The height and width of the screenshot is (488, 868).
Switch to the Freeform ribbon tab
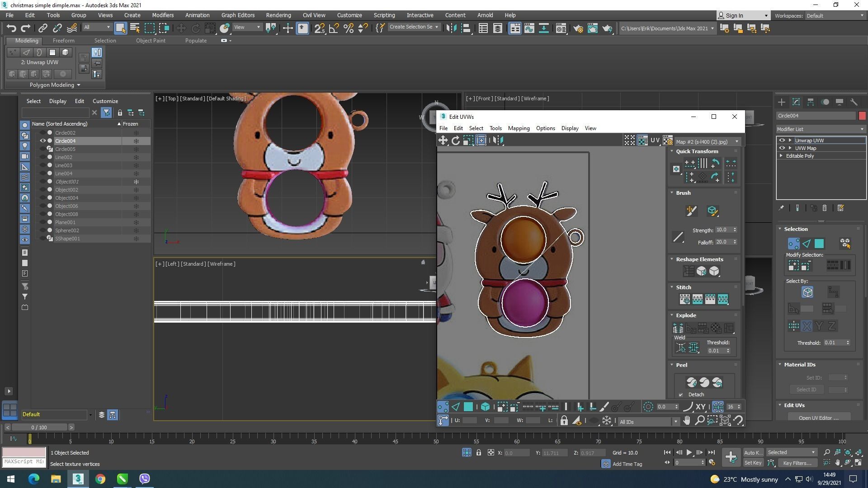point(63,41)
